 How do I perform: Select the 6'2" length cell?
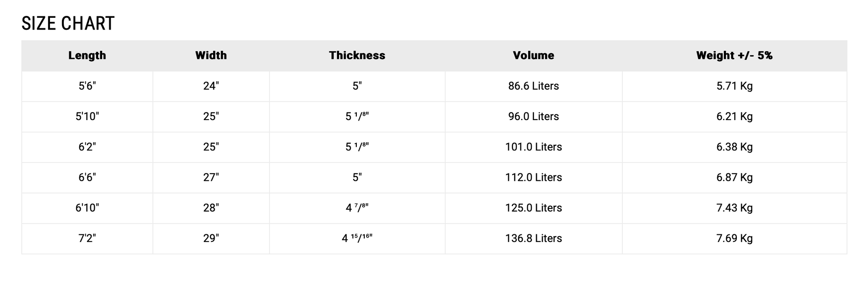(87, 147)
